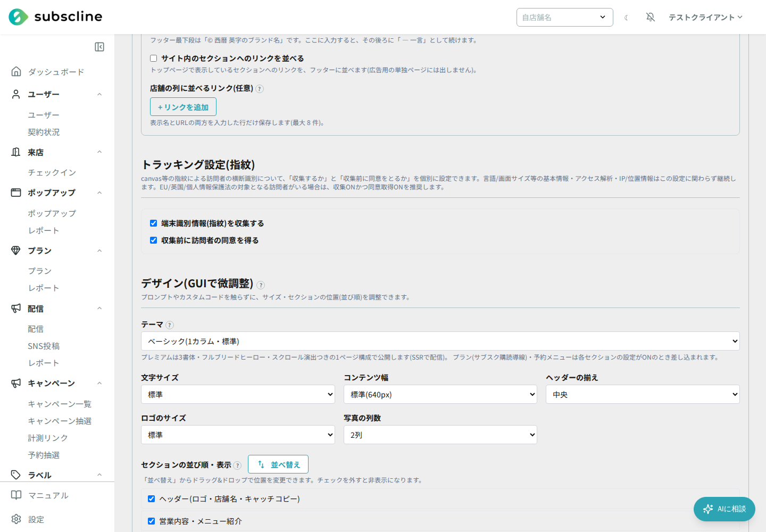Open キャンペーン抽選 sidebar item

point(60,421)
